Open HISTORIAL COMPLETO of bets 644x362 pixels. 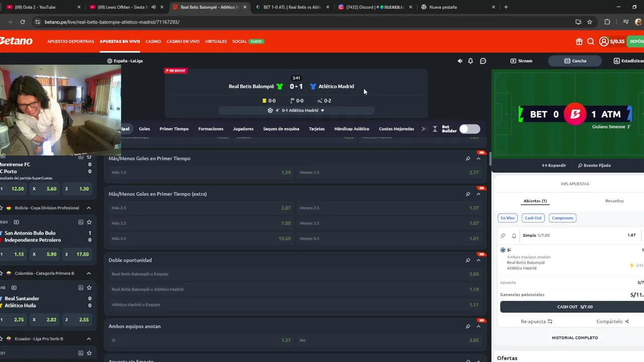(x=575, y=338)
